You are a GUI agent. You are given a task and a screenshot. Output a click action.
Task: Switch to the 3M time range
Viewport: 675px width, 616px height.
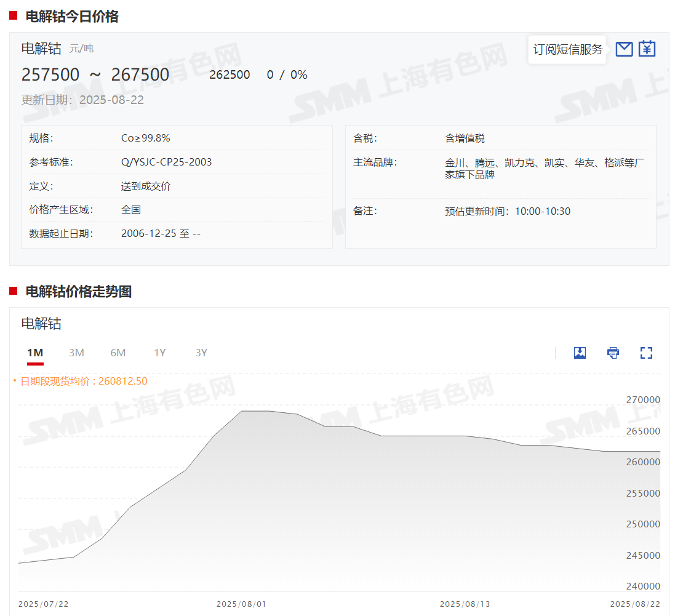tap(76, 353)
